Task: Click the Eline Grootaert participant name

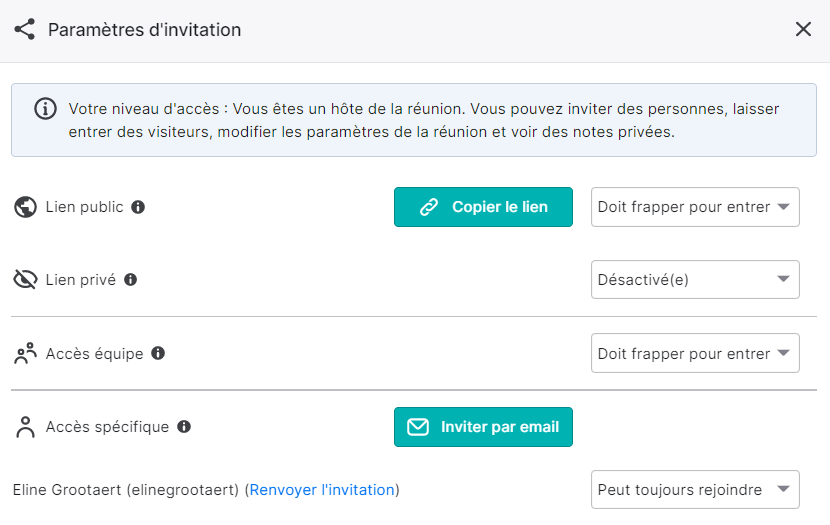Action: (x=67, y=490)
